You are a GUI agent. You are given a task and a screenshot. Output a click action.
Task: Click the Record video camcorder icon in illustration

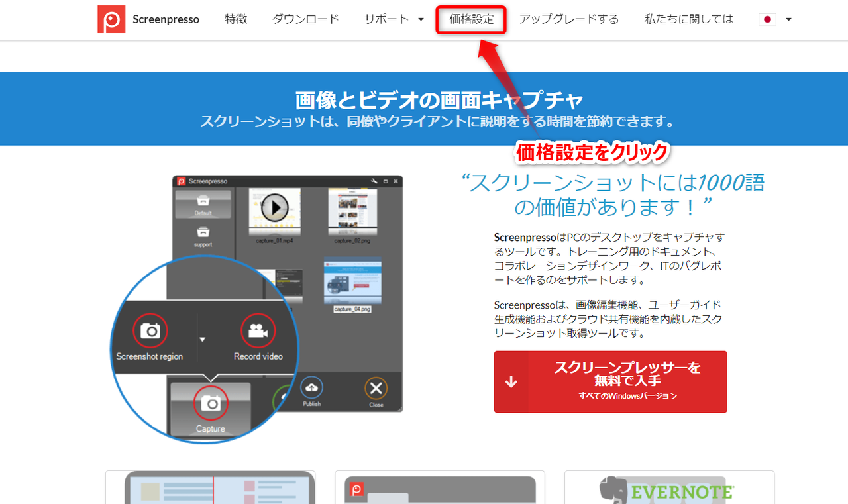258,330
